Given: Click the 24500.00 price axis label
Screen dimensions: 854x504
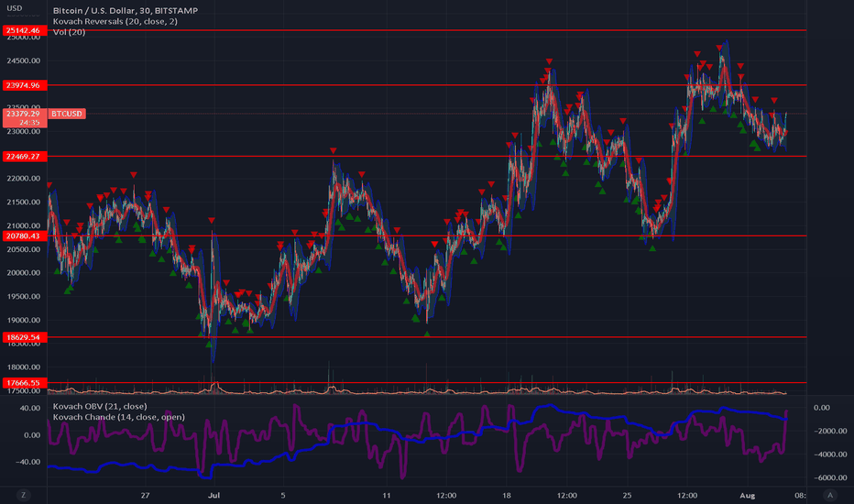Looking at the screenshot, I should click(24, 60).
